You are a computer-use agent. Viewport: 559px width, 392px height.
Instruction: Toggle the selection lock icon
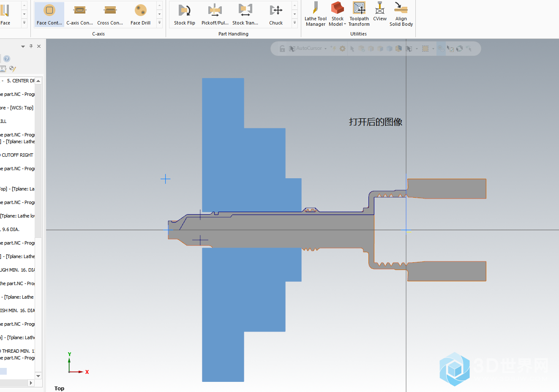pyautogui.click(x=282, y=49)
